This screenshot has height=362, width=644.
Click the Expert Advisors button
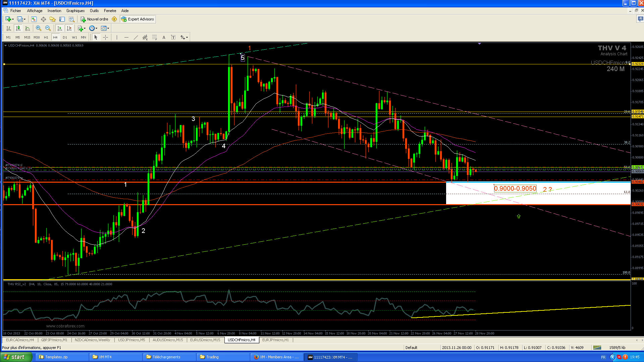(138, 19)
